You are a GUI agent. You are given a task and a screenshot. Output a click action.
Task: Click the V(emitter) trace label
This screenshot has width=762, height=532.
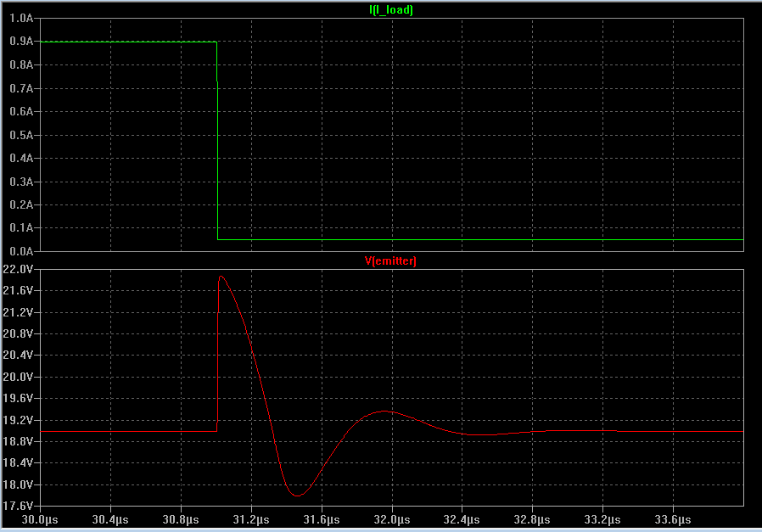(390, 260)
